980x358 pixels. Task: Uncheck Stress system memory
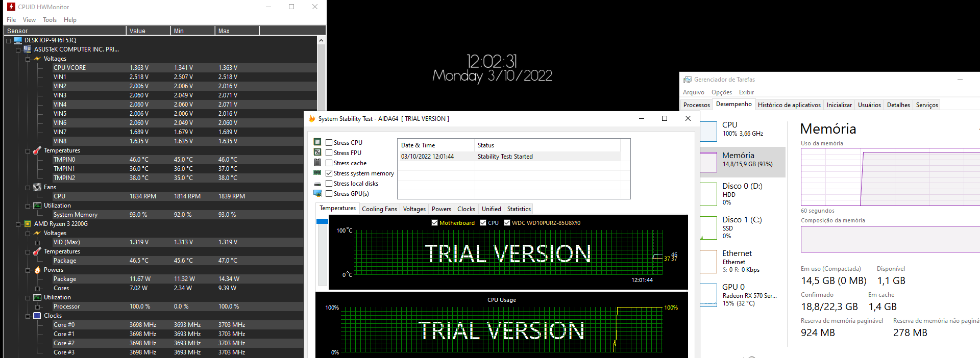(x=329, y=173)
